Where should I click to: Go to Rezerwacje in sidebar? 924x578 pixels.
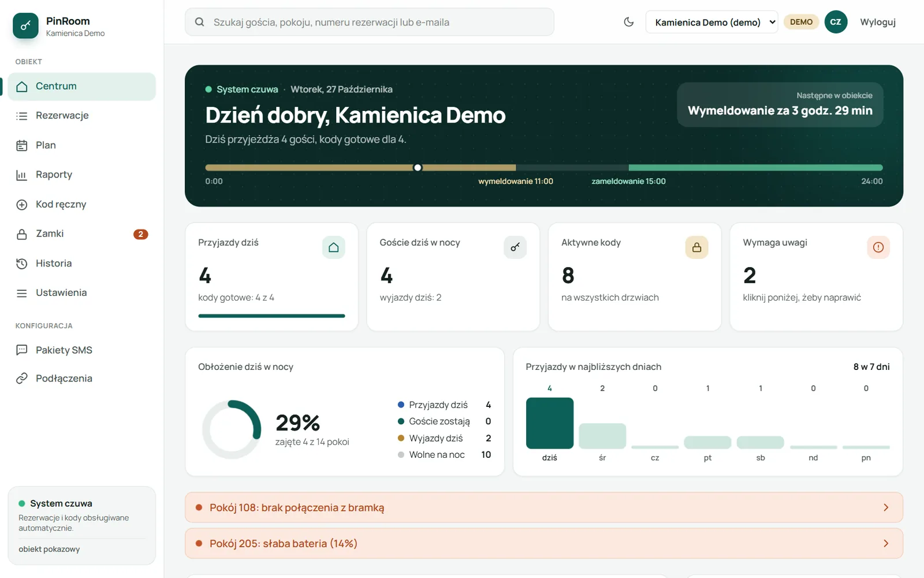point(82,116)
